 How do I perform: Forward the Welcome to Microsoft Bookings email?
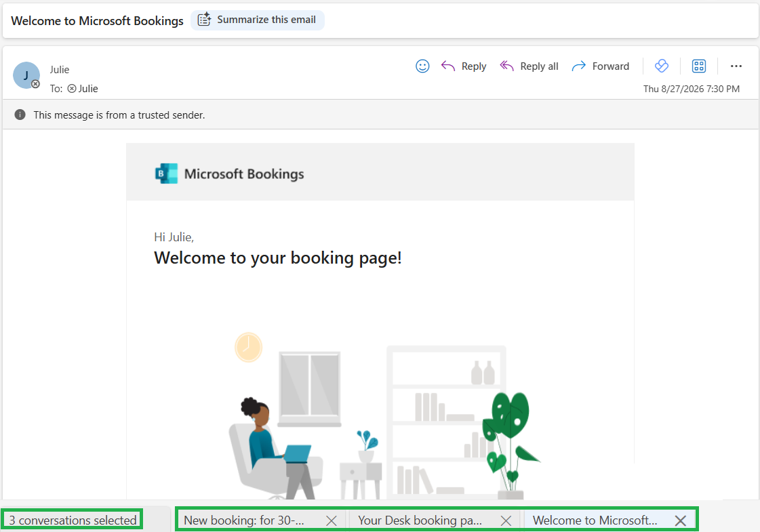click(600, 66)
